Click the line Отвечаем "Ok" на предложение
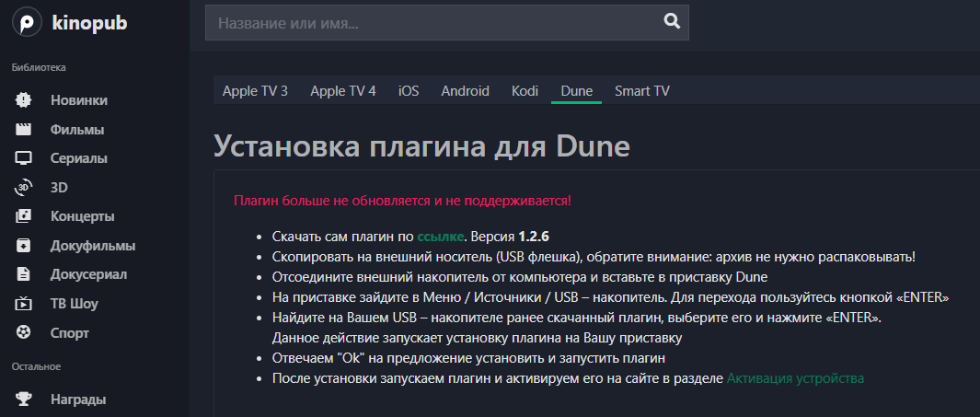The height and width of the screenshot is (417, 980). [x=468, y=358]
